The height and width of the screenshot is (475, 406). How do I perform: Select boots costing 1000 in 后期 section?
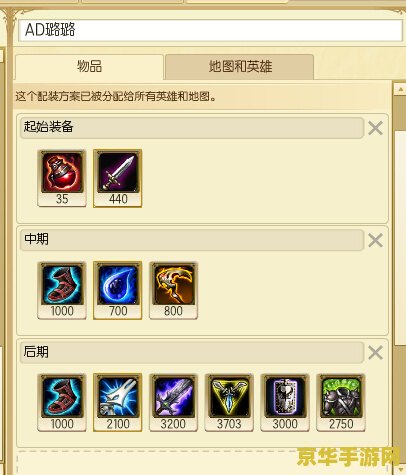click(x=62, y=403)
